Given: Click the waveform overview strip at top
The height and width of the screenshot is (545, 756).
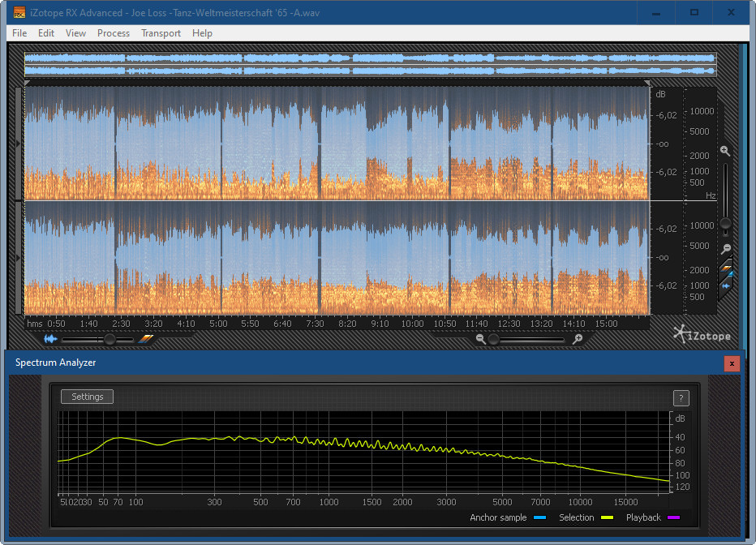Looking at the screenshot, I should (370, 65).
